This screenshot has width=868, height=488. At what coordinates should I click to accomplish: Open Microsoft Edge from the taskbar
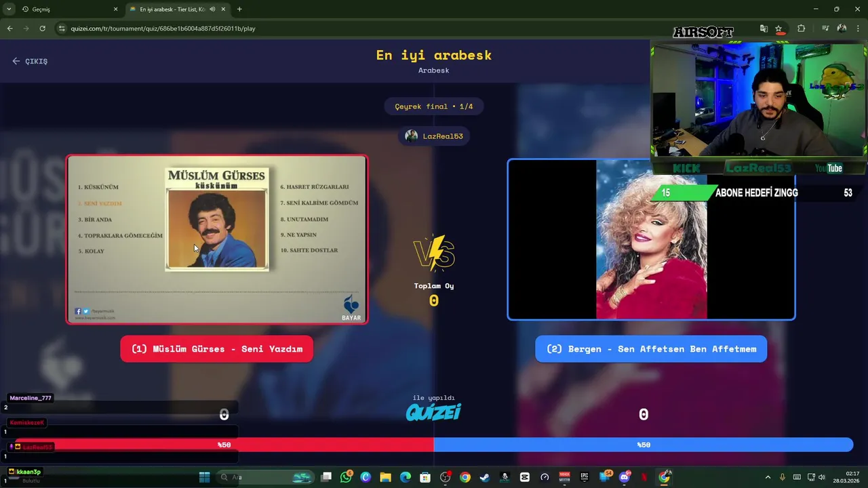[x=406, y=477]
